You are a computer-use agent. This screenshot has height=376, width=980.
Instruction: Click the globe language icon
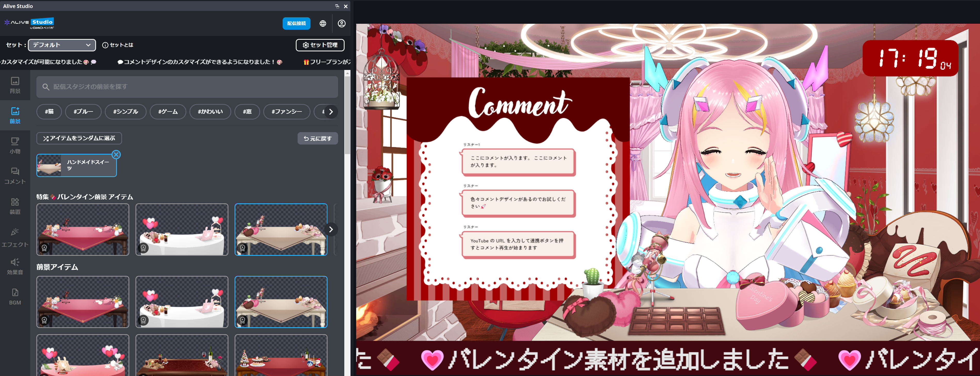click(323, 23)
